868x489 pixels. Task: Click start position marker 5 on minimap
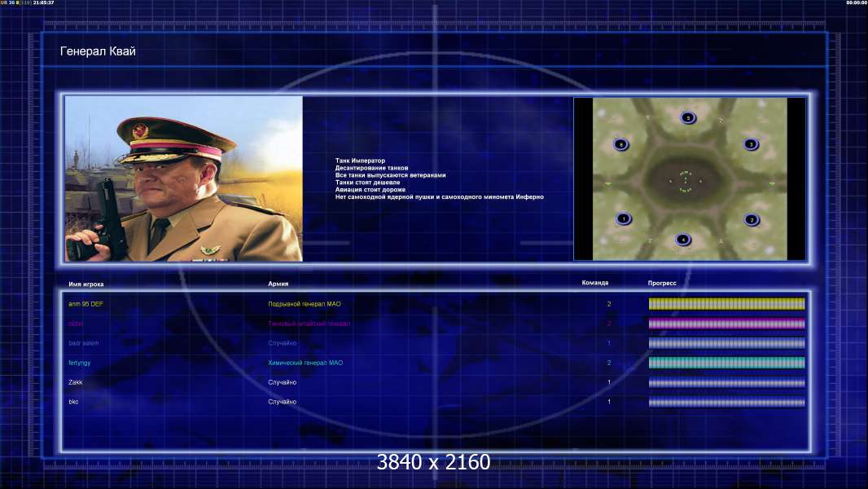click(x=688, y=118)
